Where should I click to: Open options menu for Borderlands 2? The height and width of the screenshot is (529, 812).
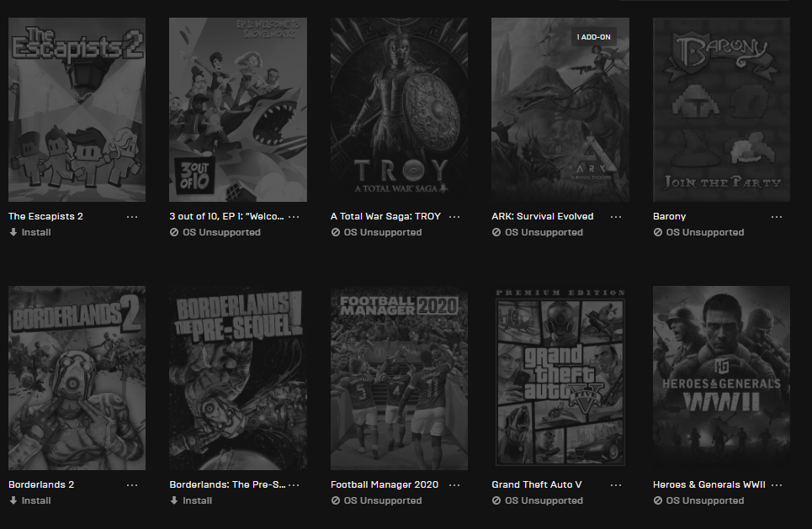click(132, 485)
